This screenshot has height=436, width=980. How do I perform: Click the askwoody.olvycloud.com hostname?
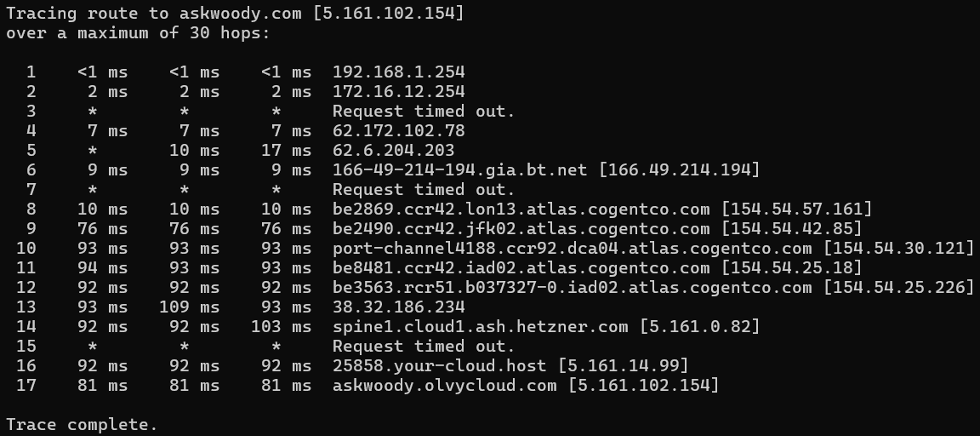(x=444, y=386)
